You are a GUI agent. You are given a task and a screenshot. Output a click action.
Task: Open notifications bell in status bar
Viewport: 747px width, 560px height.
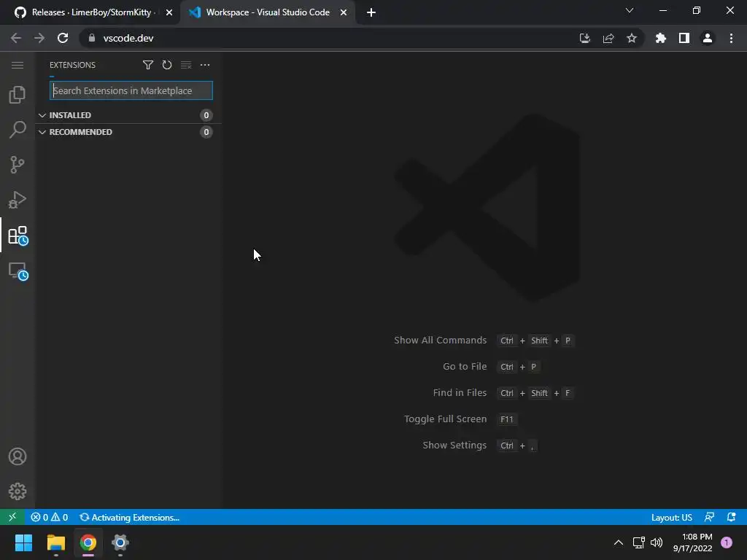tap(731, 517)
